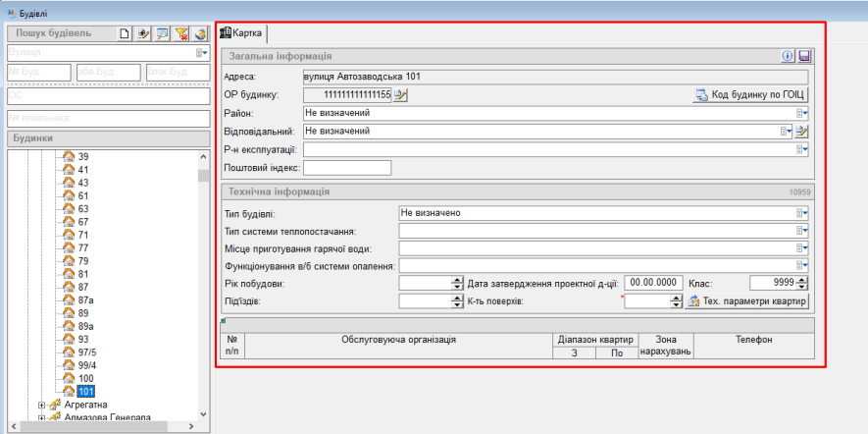Open the Вулиця dropdown in search panel
Viewport: 868px width, 434px height.
(201, 53)
